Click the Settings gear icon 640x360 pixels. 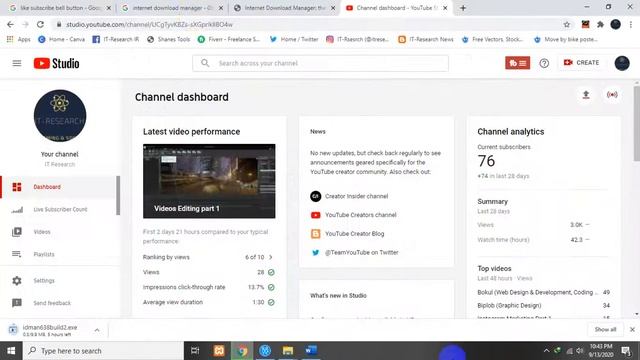point(17,281)
